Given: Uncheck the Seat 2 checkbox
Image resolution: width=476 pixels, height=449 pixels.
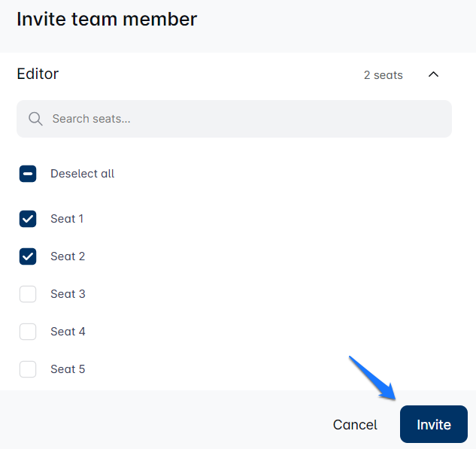Looking at the screenshot, I should [x=28, y=256].
